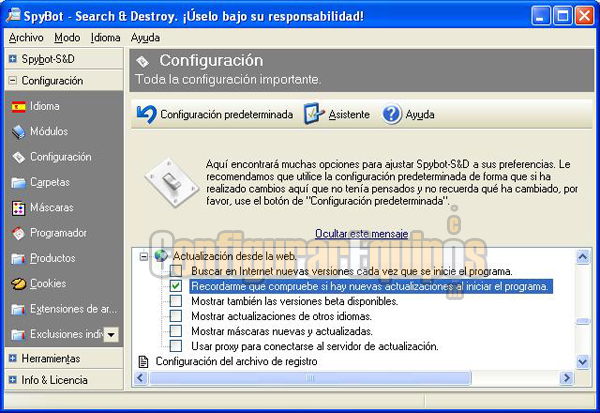The image size is (600, 413).
Task: Collapse the Configuración sidebar section
Action: point(13,80)
